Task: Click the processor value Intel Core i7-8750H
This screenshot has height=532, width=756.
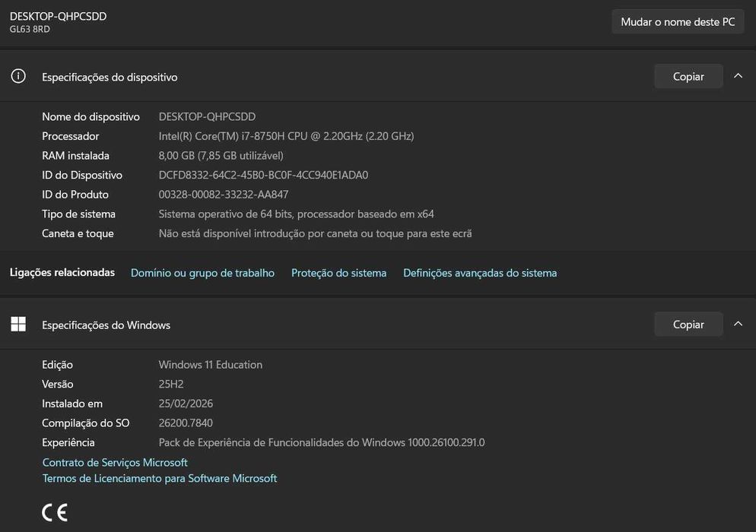Action: pos(286,136)
